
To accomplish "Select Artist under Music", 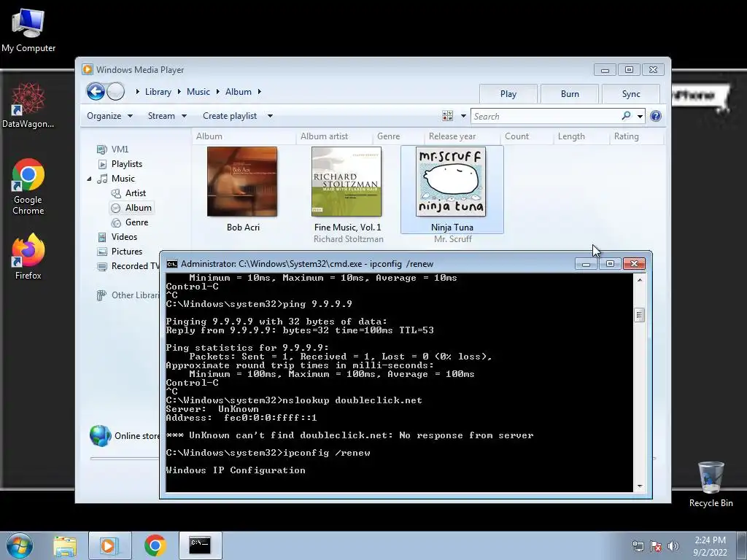I will click(135, 192).
